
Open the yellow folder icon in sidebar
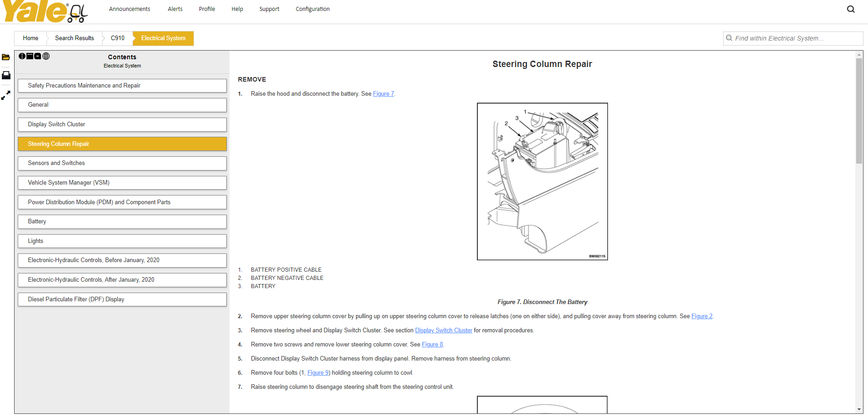[x=6, y=57]
